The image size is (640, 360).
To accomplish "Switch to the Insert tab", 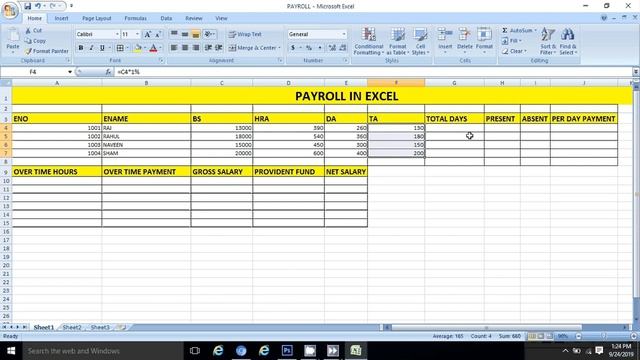I will click(61, 18).
